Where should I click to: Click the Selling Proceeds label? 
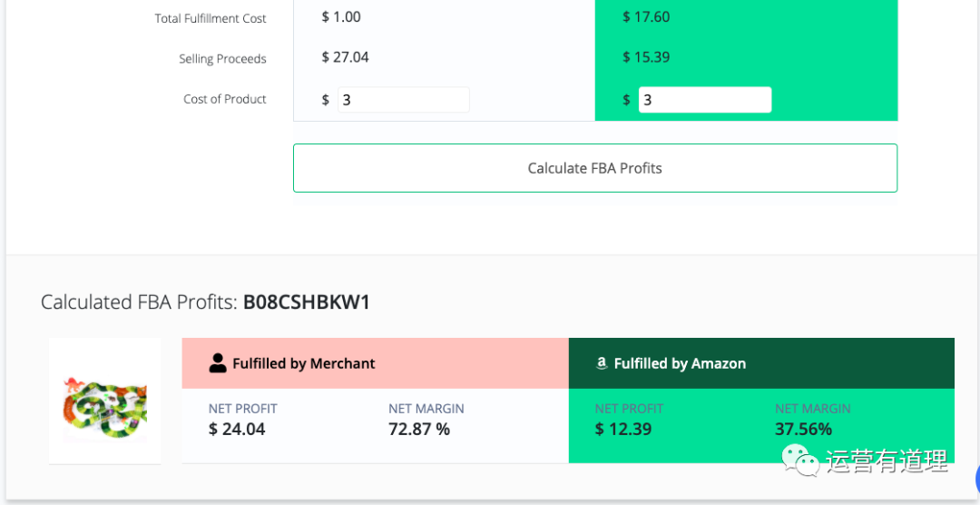pyautogui.click(x=222, y=59)
